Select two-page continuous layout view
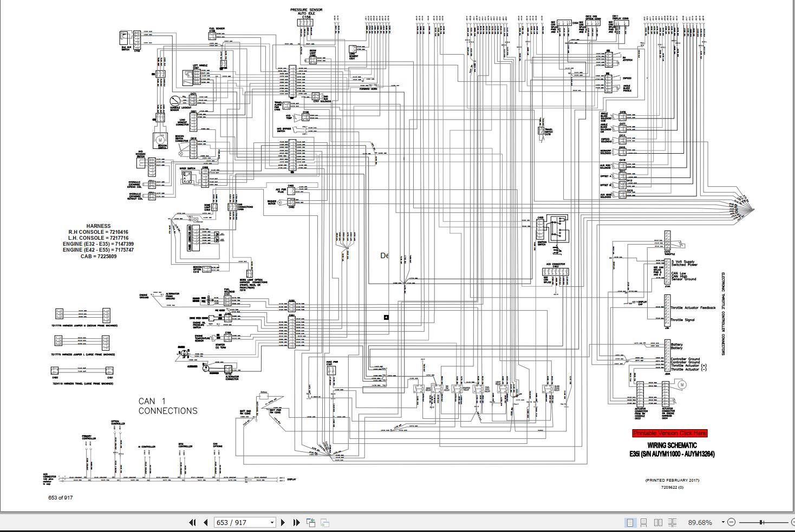This screenshot has width=795, height=532. coord(672,522)
